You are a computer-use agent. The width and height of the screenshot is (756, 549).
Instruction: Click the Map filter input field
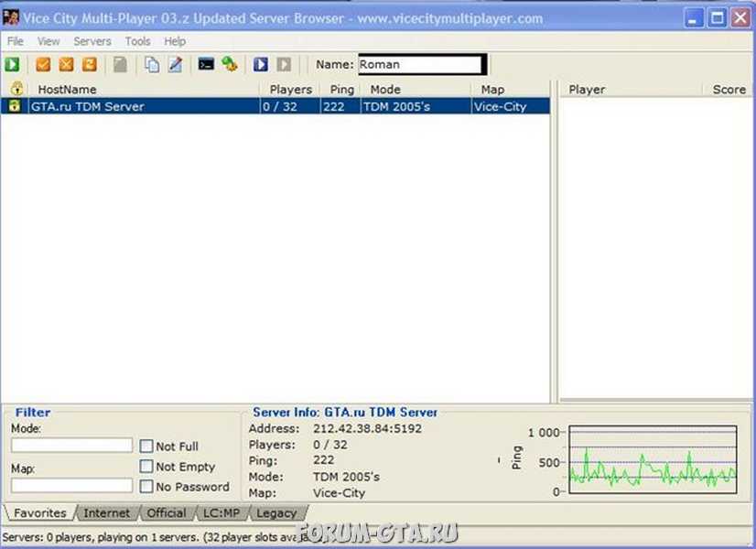coord(71,485)
